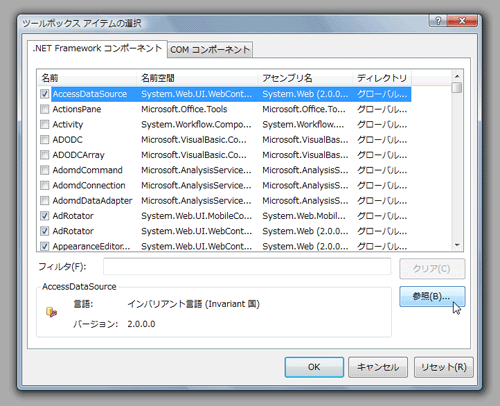The image size is (500, 406).
Task: Enable the ActionsPane checkbox
Action: click(x=44, y=109)
